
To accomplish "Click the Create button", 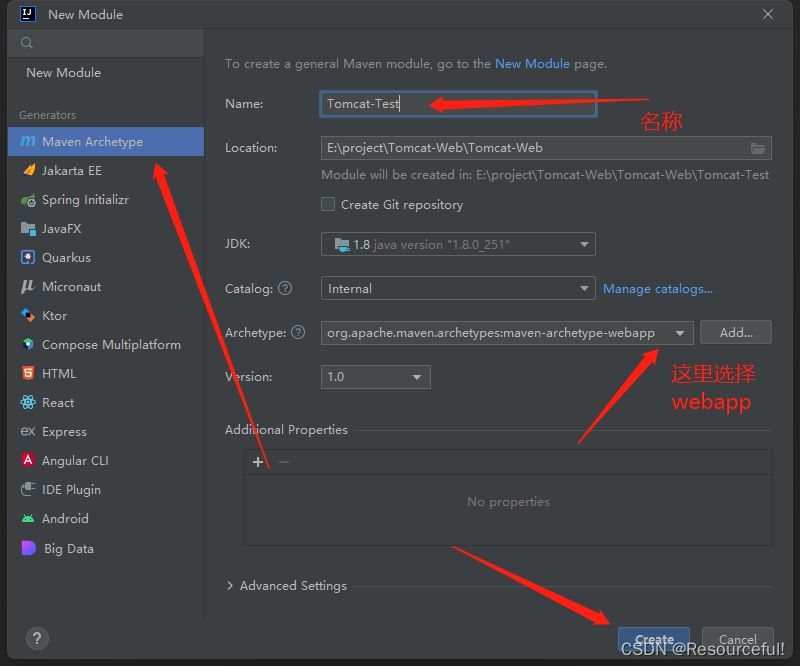I will pyautogui.click(x=654, y=639).
